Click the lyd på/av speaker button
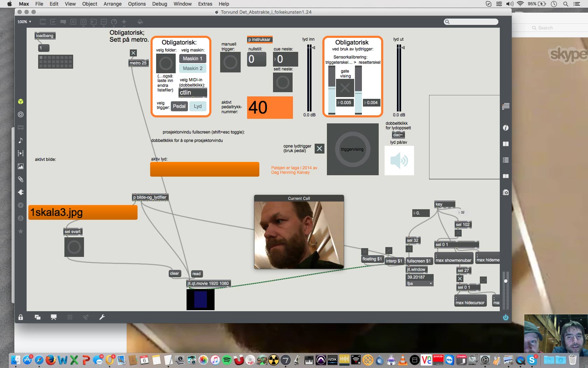Viewport: 588px width, 368px height. [x=399, y=161]
